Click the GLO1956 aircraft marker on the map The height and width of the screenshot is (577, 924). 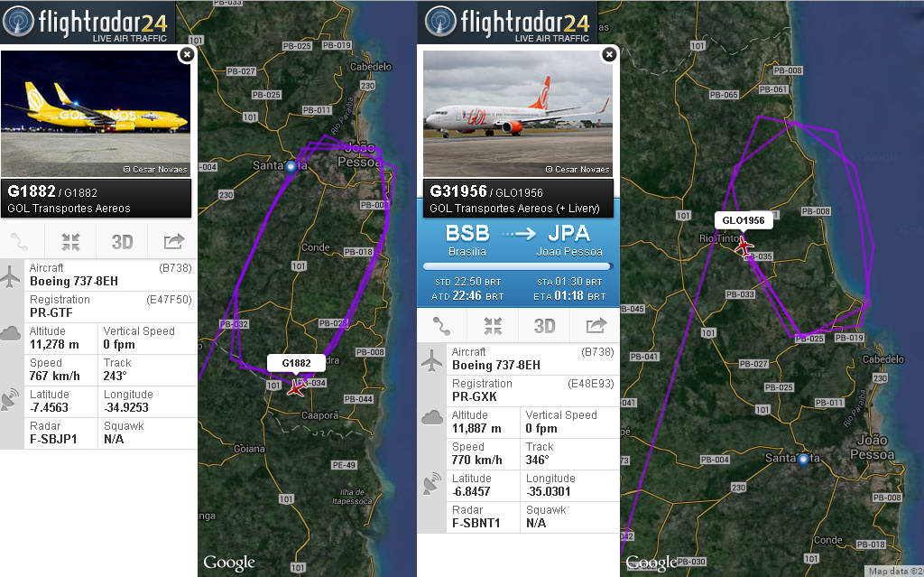point(744,246)
